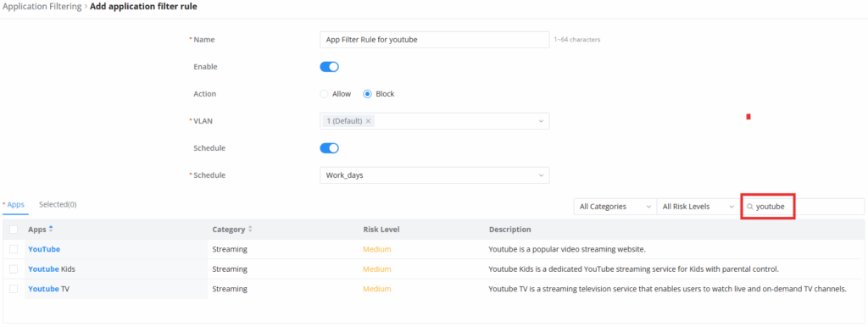868x327 pixels.
Task: Click Medium risk level for YouTube row
Action: 377,250
